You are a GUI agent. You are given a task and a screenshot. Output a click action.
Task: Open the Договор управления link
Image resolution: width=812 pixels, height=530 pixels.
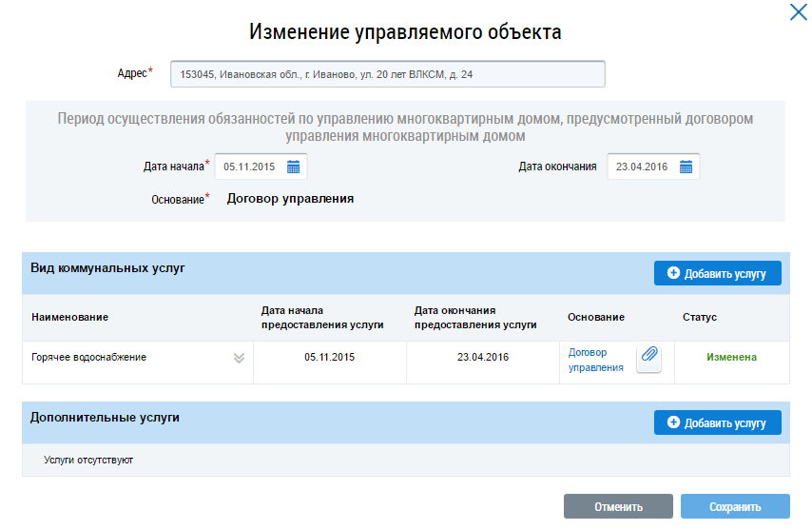click(595, 360)
